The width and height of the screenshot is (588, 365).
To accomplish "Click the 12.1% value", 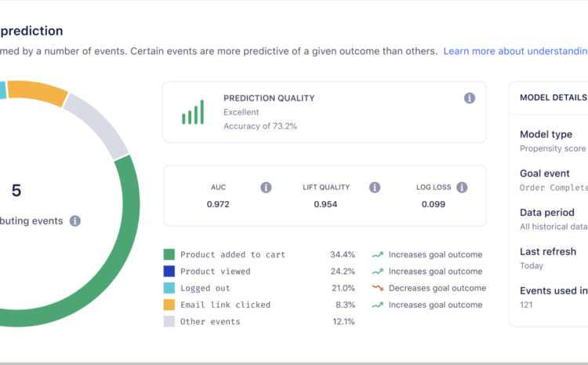I will 343,322.
